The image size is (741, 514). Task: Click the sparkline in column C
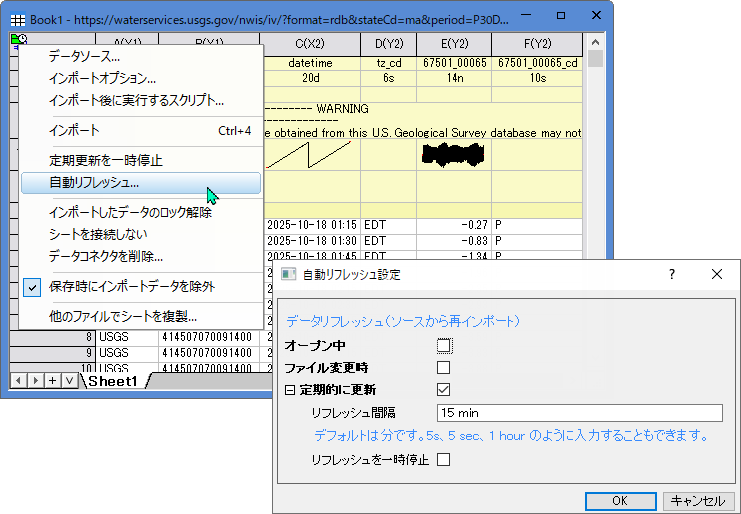[x=309, y=154]
